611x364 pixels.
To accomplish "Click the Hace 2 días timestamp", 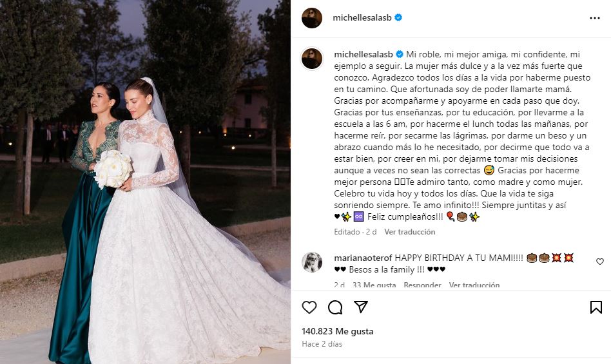I will [x=322, y=344].
